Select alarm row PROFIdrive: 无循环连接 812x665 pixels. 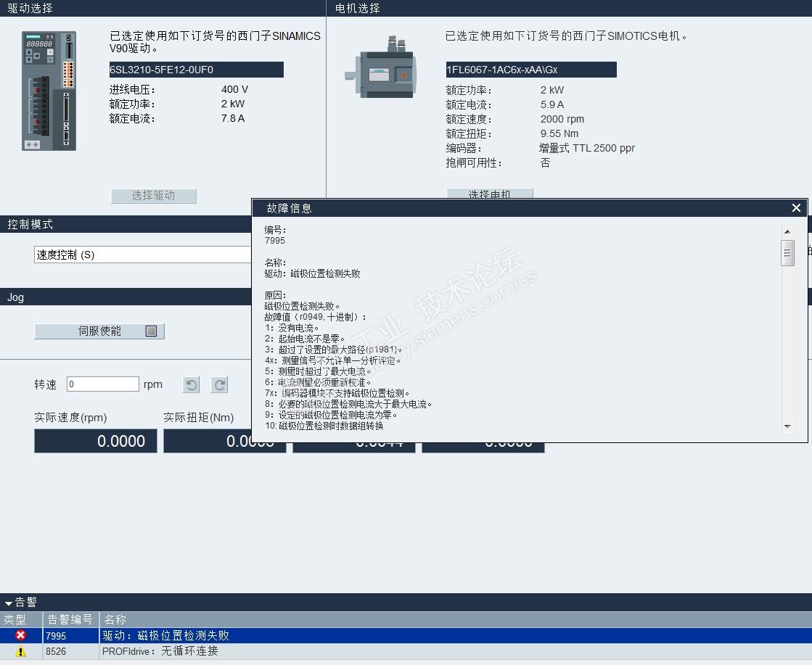(x=406, y=651)
